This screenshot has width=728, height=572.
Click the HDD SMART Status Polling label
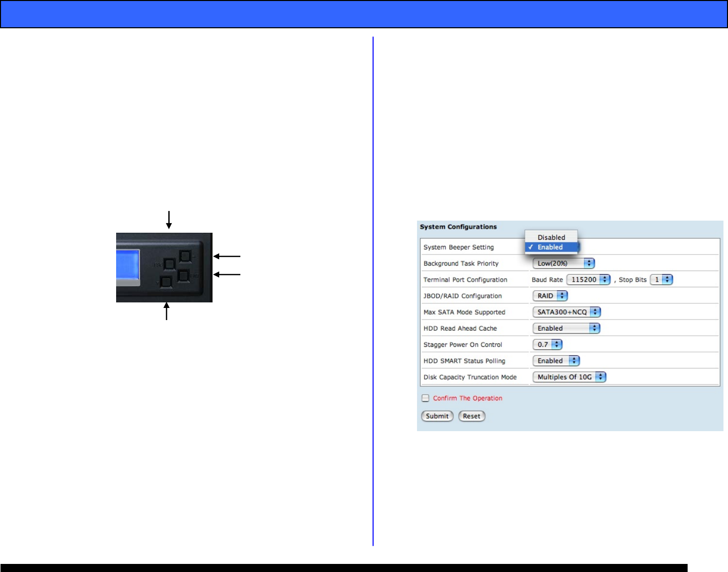(x=464, y=361)
